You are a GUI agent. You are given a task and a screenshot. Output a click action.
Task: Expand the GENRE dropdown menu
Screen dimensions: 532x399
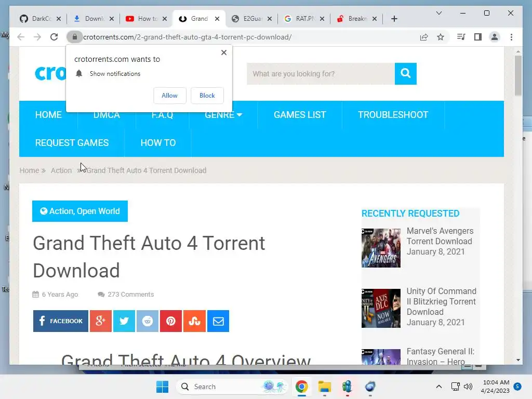pos(223,115)
